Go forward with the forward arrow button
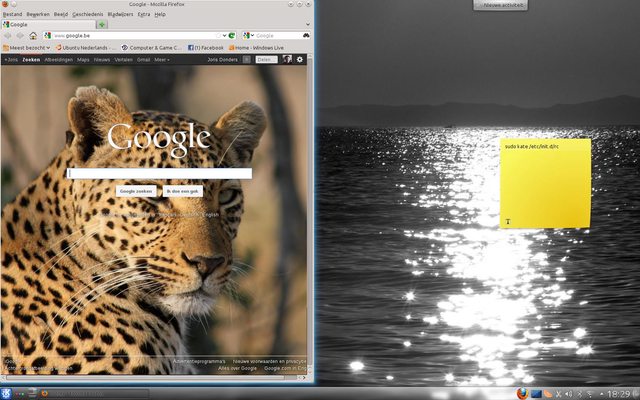640x400 pixels. pos(20,36)
